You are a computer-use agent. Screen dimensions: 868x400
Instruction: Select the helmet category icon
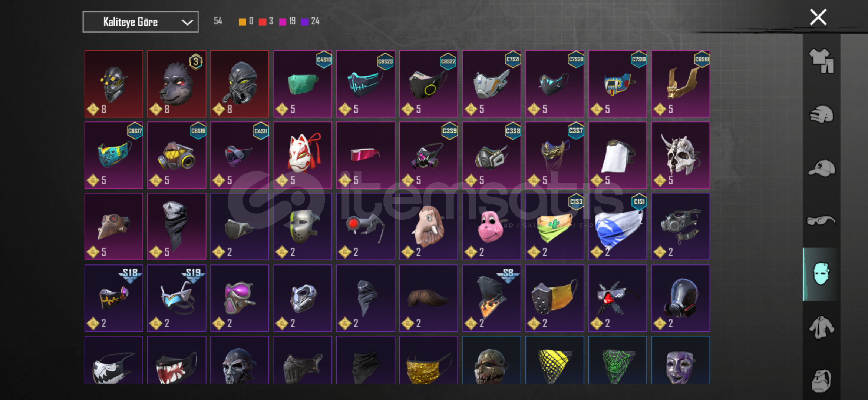click(x=821, y=114)
